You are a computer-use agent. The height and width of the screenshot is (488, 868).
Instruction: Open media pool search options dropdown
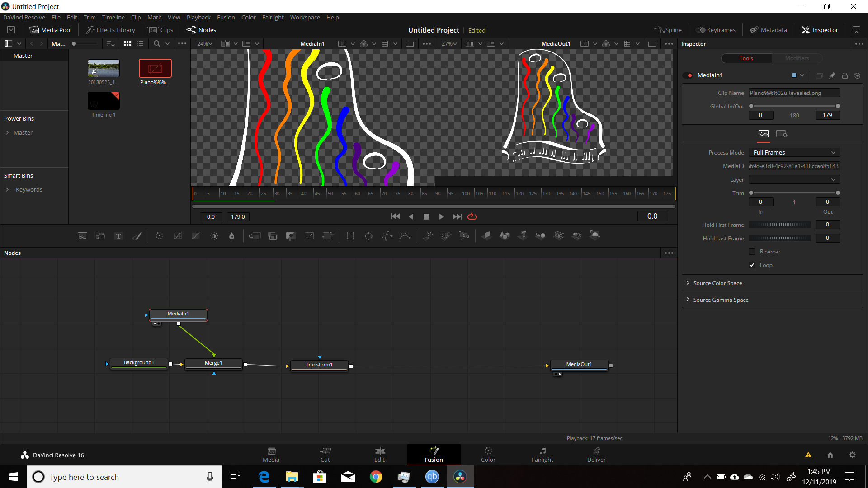tap(167, 44)
